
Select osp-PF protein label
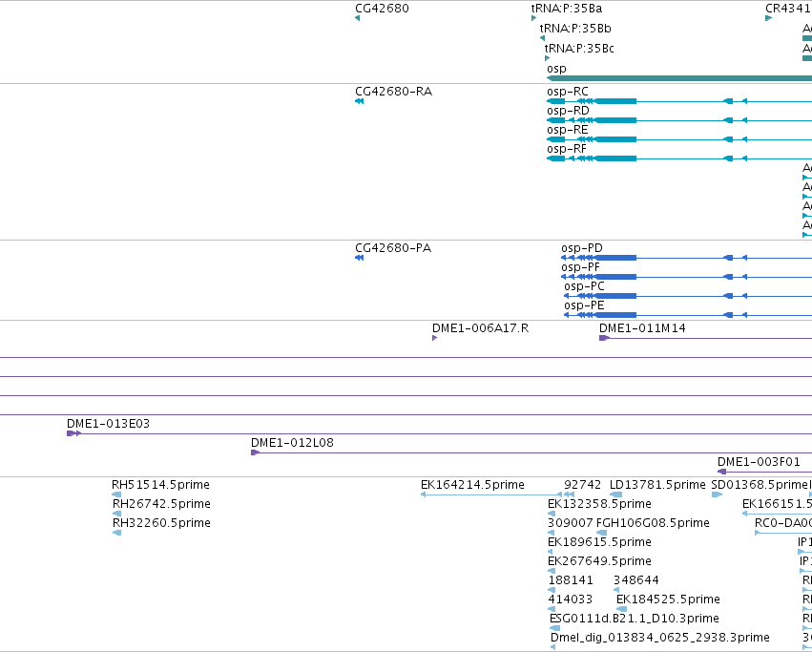coord(580,267)
